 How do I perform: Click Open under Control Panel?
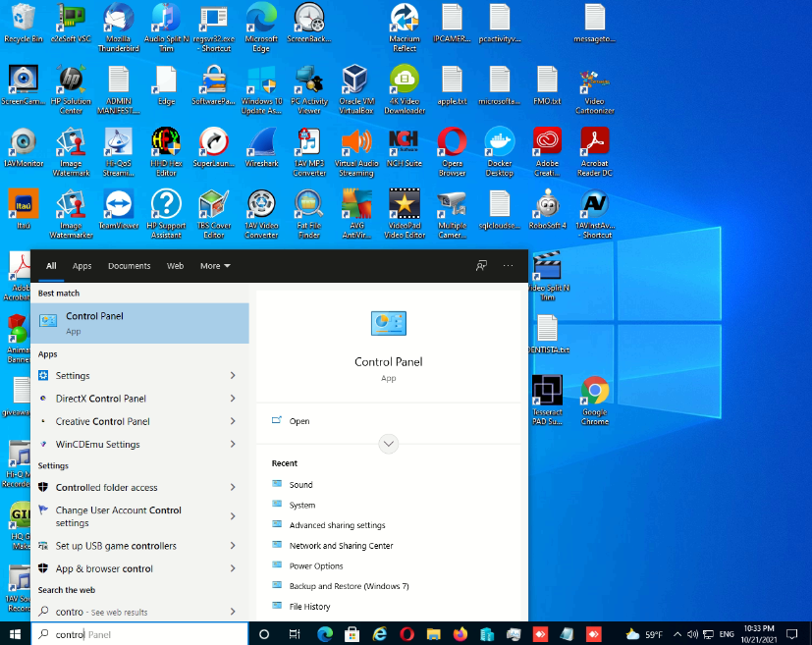point(299,421)
